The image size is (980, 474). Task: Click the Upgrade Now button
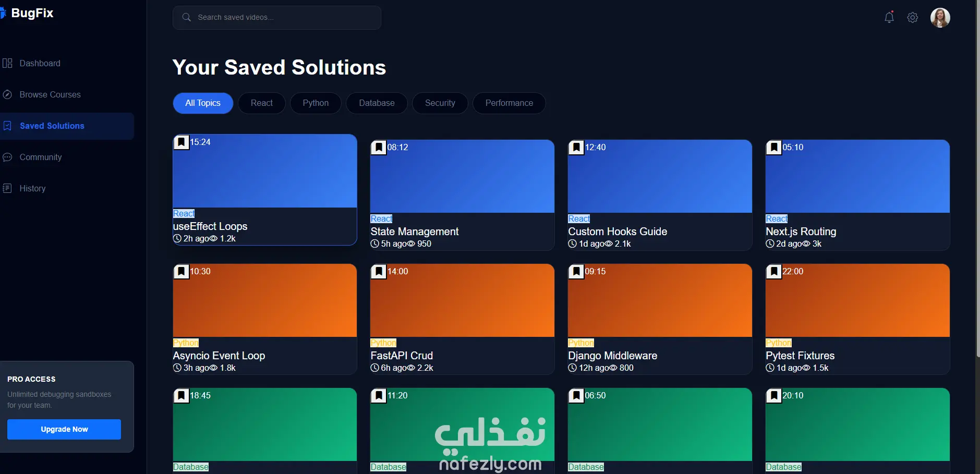click(64, 429)
